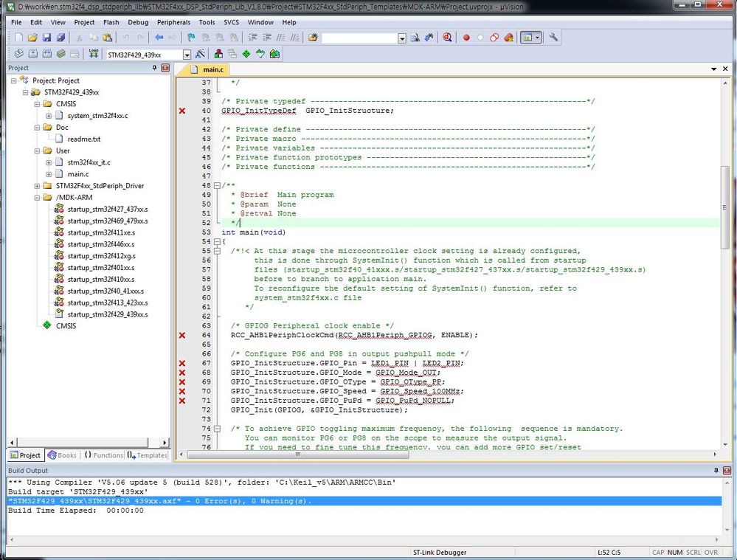The height and width of the screenshot is (560, 737).
Task: Open the target selection dropdown STM32F429_439xx
Action: [187, 55]
